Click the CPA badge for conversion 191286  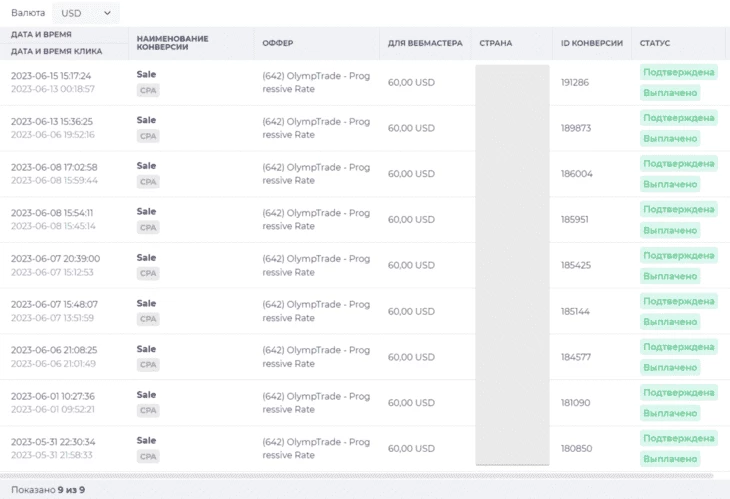tap(148, 90)
